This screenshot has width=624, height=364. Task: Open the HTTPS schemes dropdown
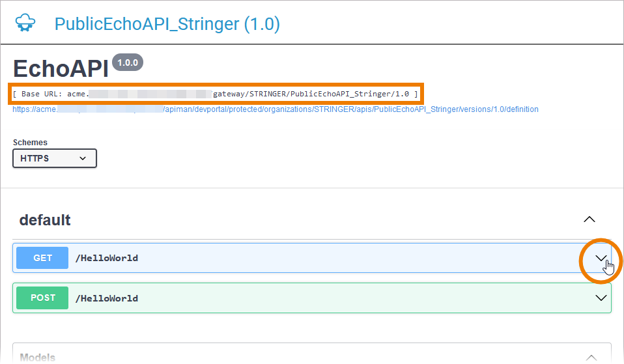coord(55,158)
